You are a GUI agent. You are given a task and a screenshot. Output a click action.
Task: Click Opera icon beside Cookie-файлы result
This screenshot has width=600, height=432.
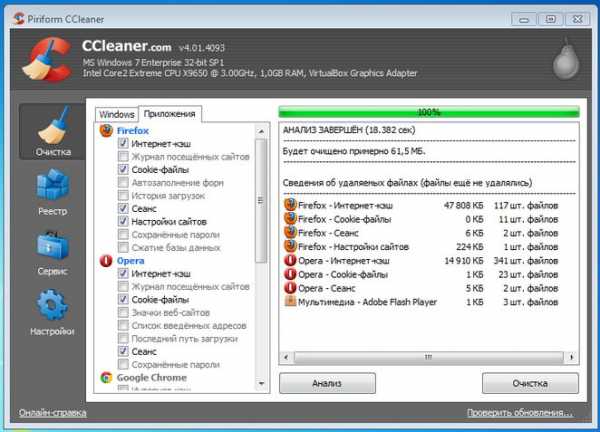[290, 274]
